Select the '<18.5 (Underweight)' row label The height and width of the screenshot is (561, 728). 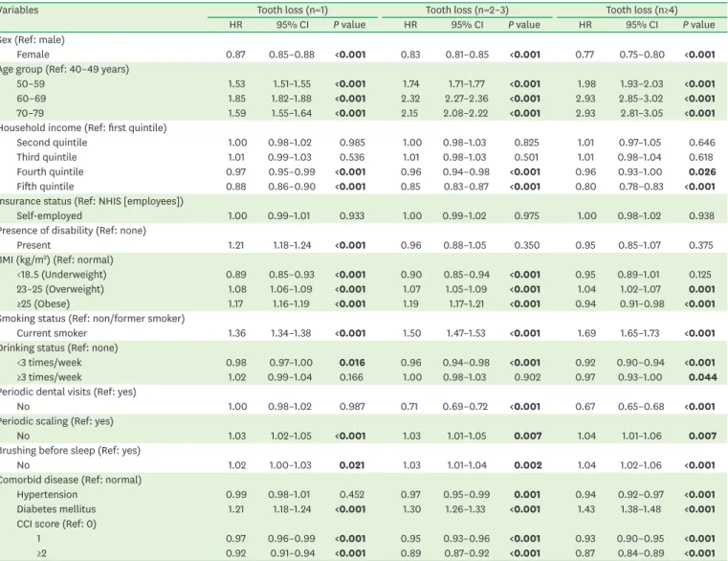[x=61, y=274]
